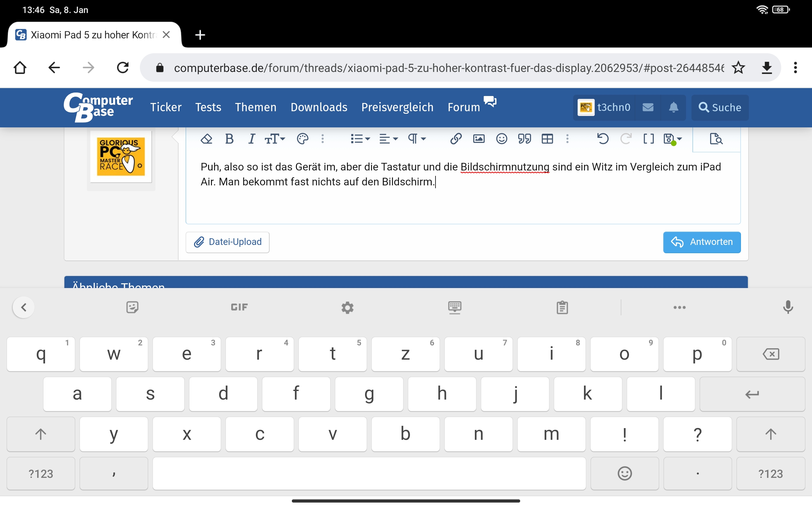Open the list type dropdown
812x507 pixels.
[x=360, y=138]
